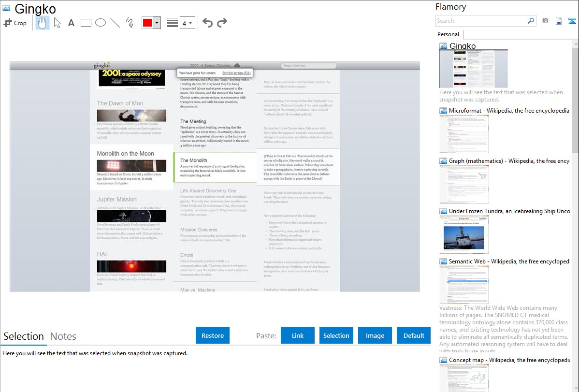Open the Under Frozen Tundra snapshot thumbnail
This screenshot has width=579, height=392.
[464, 234]
